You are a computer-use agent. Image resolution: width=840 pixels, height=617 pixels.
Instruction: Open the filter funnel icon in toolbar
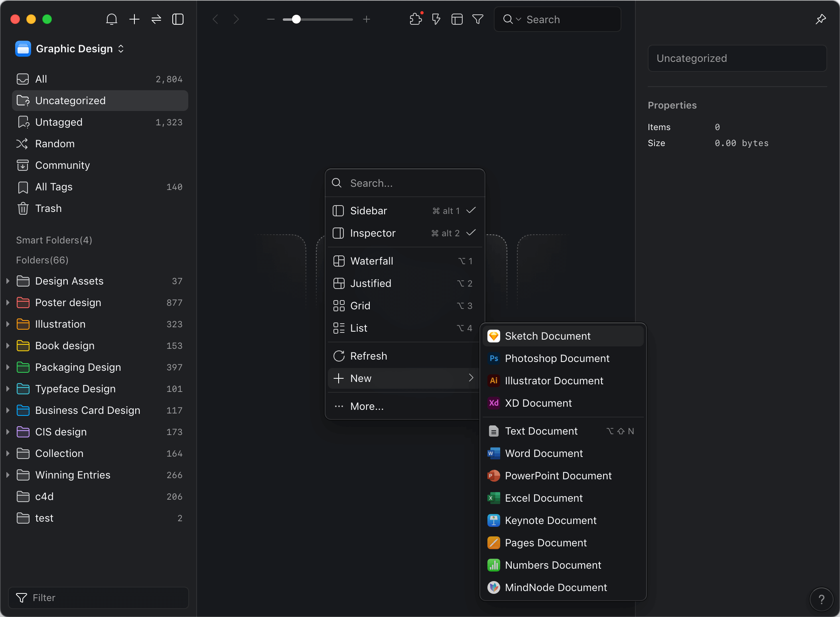point(477,19)
